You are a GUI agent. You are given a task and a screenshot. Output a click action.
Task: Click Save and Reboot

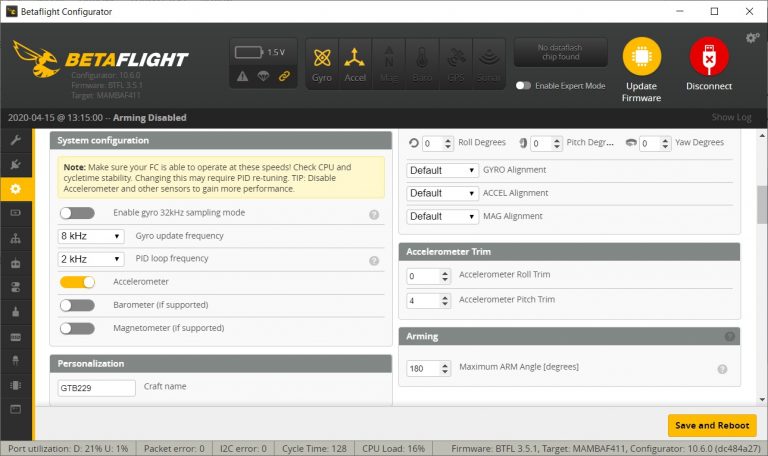click(x=712, y=426)
